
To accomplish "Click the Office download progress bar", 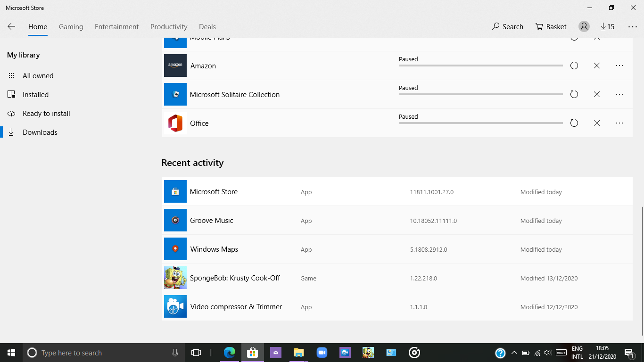I will click(481, 123).
